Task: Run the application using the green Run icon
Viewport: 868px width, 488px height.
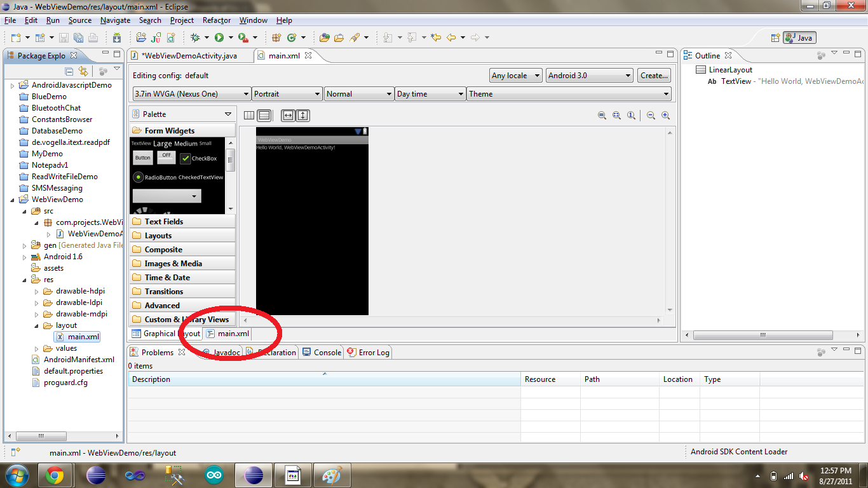Action: coord(219,37)
